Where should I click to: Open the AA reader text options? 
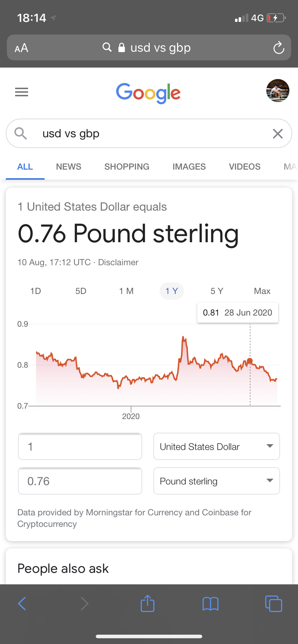[x=21, y=48]
